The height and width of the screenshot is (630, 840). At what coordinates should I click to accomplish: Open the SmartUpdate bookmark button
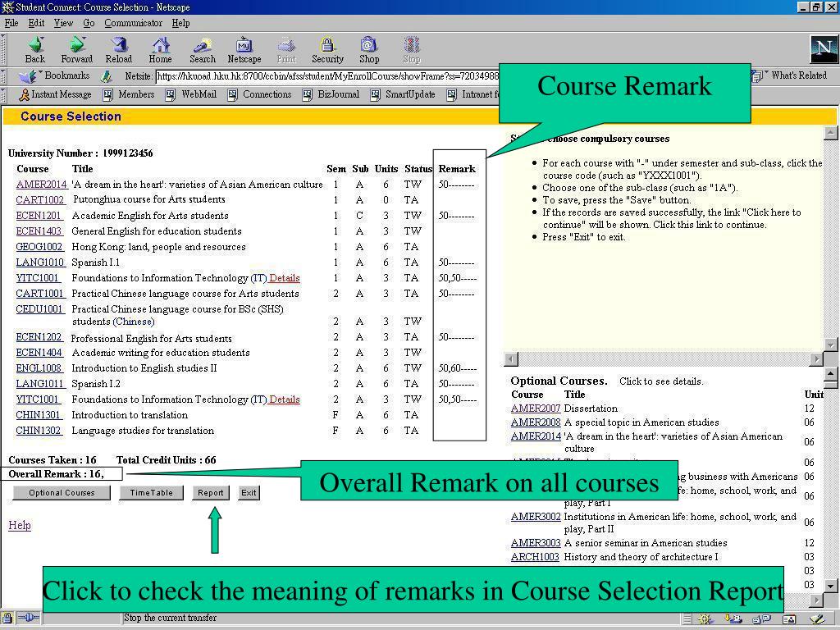(402, 95)
